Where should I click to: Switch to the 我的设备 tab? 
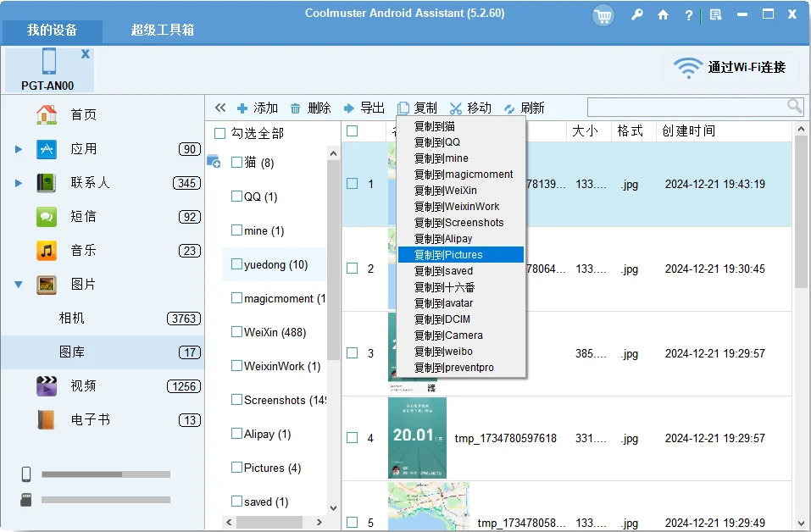53,30
